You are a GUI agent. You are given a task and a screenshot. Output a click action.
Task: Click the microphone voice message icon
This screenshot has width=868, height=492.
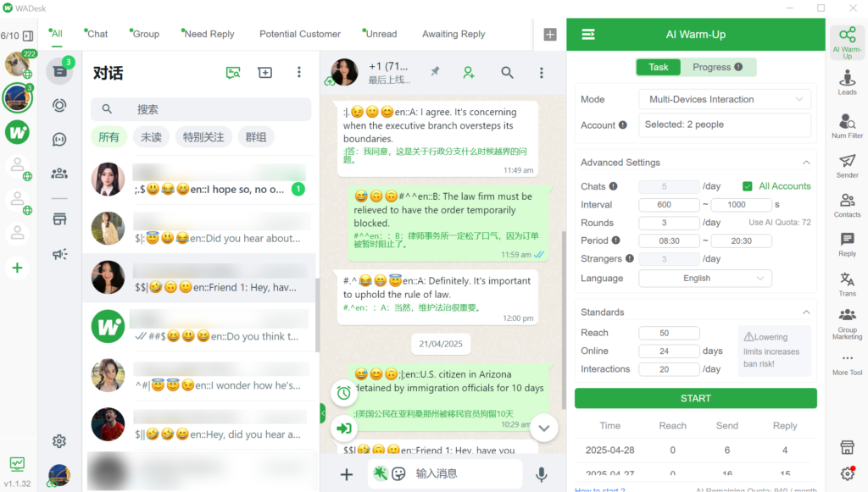pyautogui.click(x=542, y=473)
